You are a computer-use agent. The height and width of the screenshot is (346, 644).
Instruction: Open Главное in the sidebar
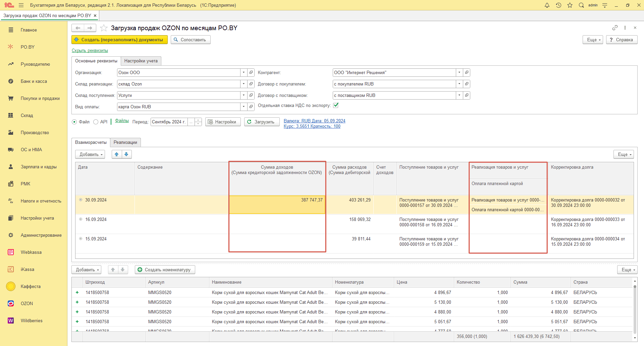pyautogui.click(x=29, y=30)
